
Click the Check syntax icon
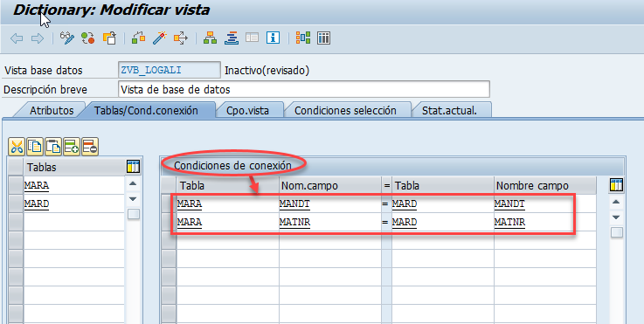coord(138,38)
